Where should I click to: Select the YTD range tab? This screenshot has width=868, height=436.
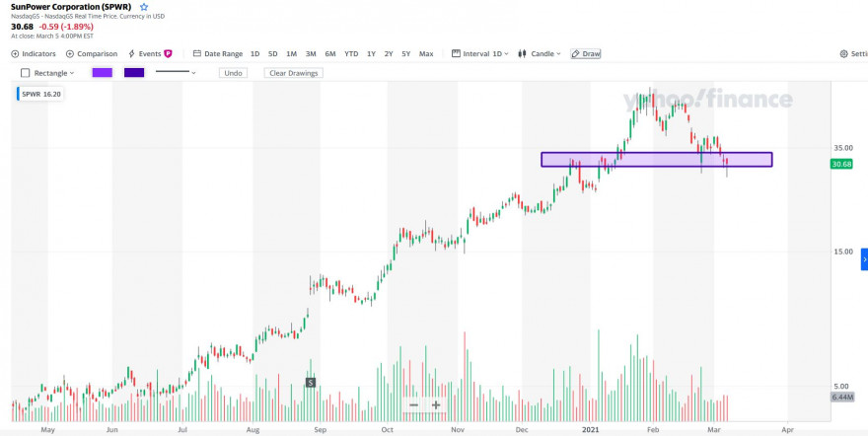pyautogui.click(x=351, y=53)
